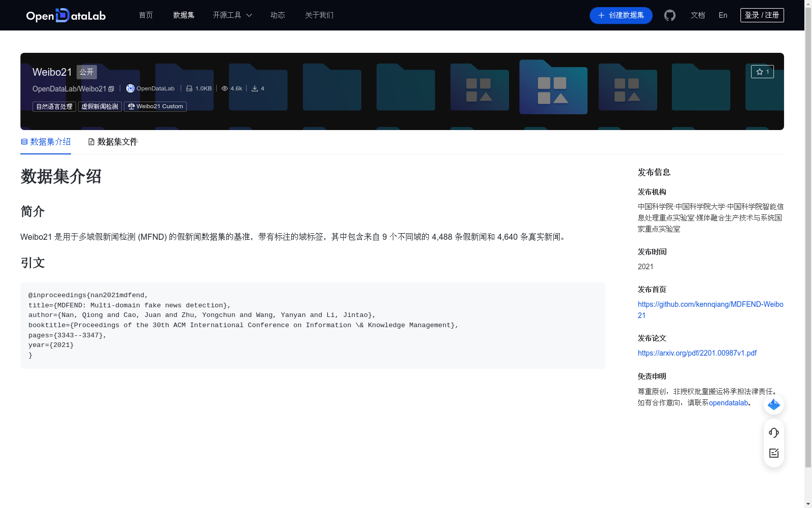Viewport: 812px width, 508px height.
Task: Click the 创建数据集 button
Action: coord(620,15)
